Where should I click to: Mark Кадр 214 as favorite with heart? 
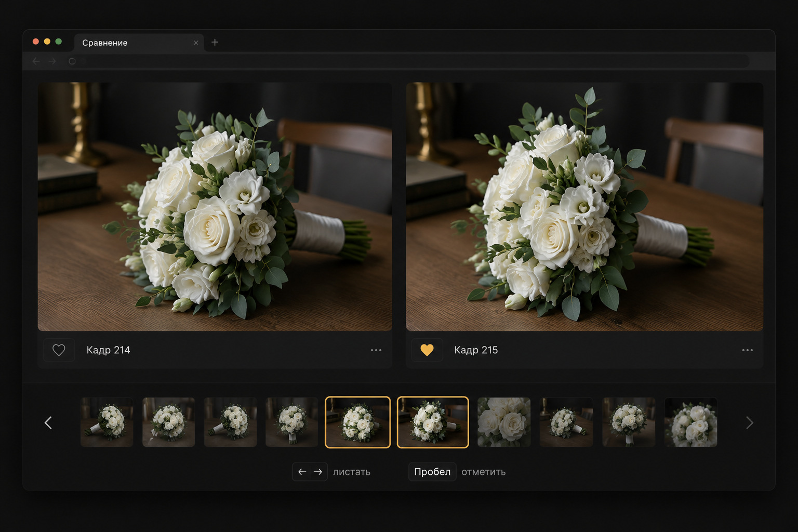[59, 350]
